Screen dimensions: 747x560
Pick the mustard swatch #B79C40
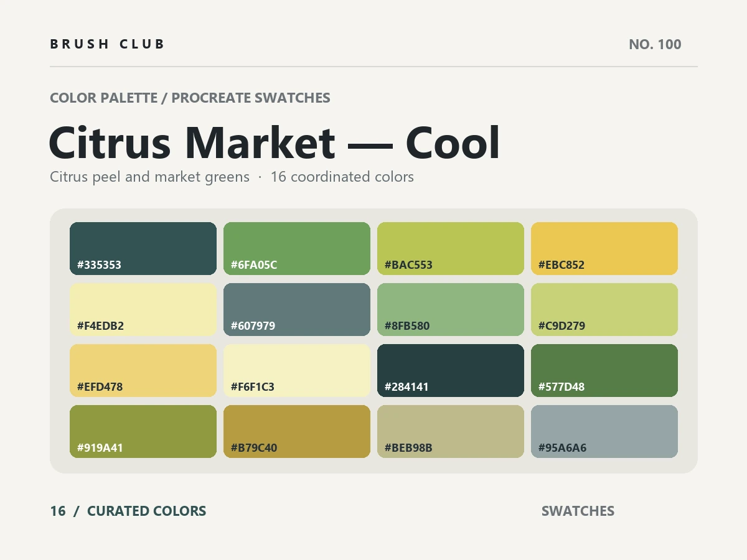click(297, 432)
